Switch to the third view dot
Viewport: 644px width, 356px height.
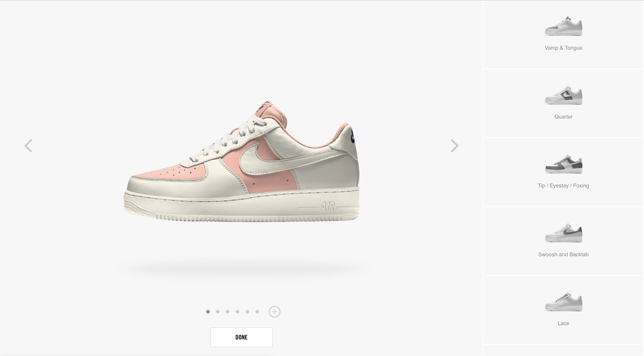[227, 312]
